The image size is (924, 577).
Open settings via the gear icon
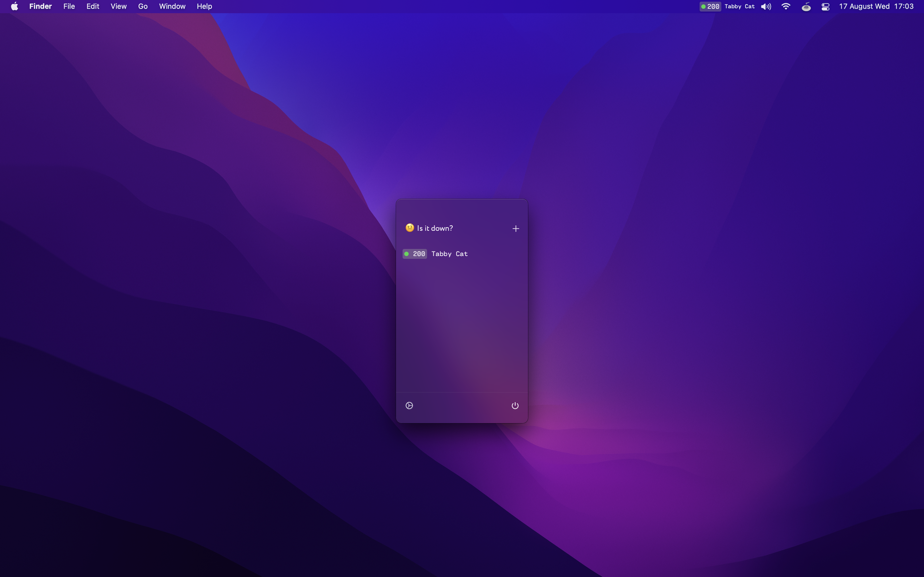point(409,405)
